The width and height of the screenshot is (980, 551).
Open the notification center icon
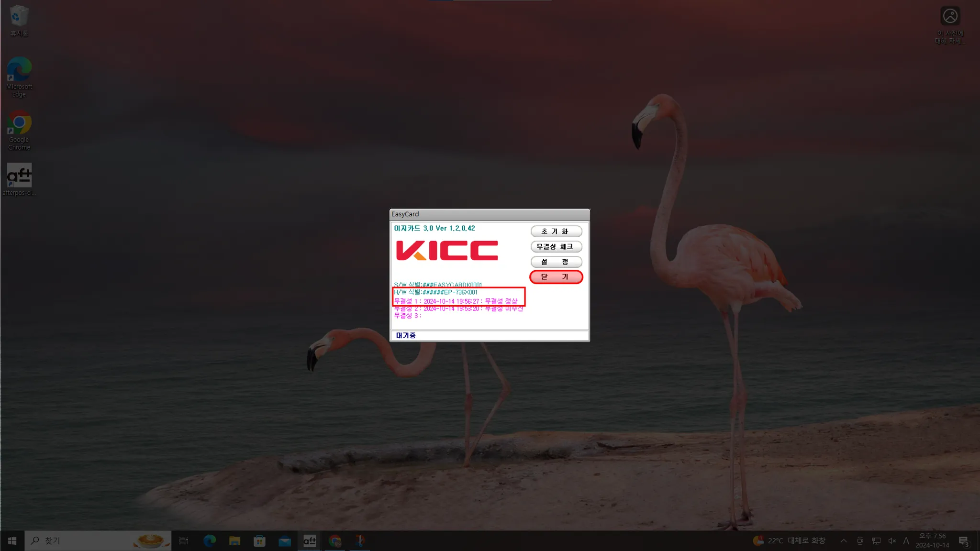pos(964,541)
